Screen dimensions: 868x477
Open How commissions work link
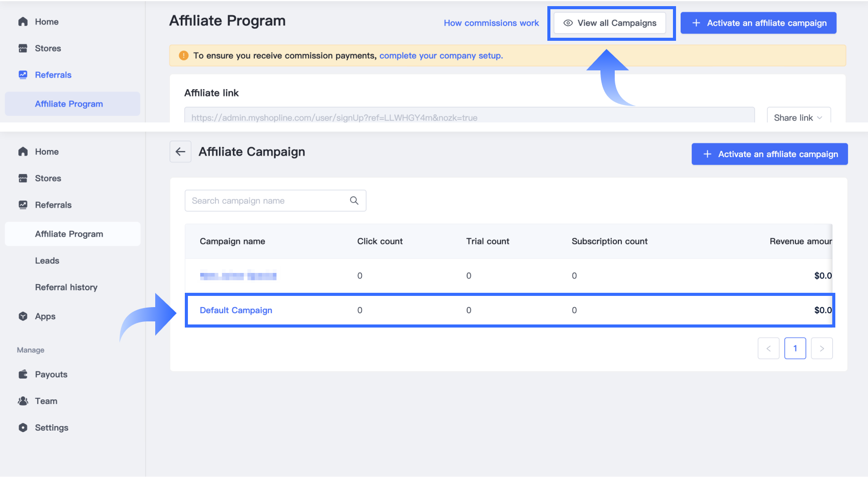(x=491, y=23)
